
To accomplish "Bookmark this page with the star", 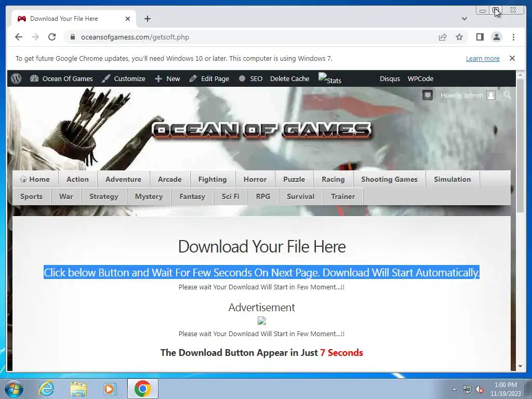I will coord(459,37).
